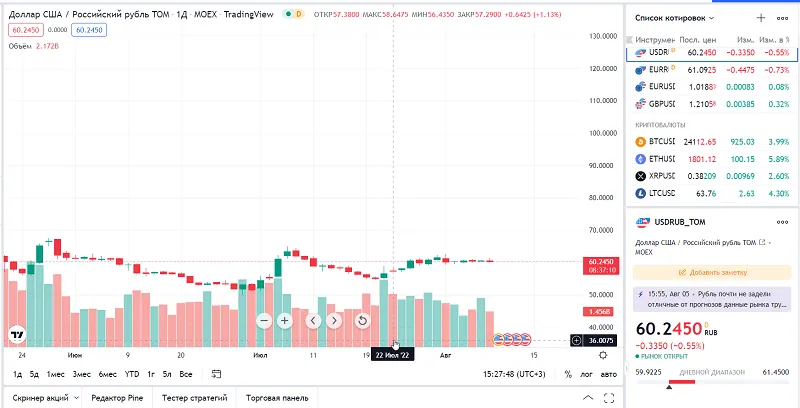Toggle percent scale mode
Image resolution: width=800 pixels, height=408 pixels.
coord(568,374)
